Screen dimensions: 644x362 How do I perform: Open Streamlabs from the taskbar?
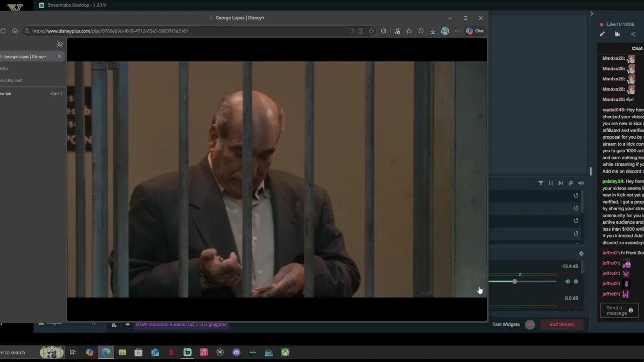pos(188,352)
